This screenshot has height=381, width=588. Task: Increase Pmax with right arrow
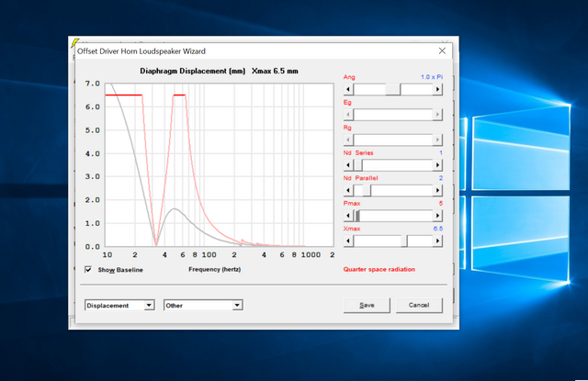[x=437, y=216]
